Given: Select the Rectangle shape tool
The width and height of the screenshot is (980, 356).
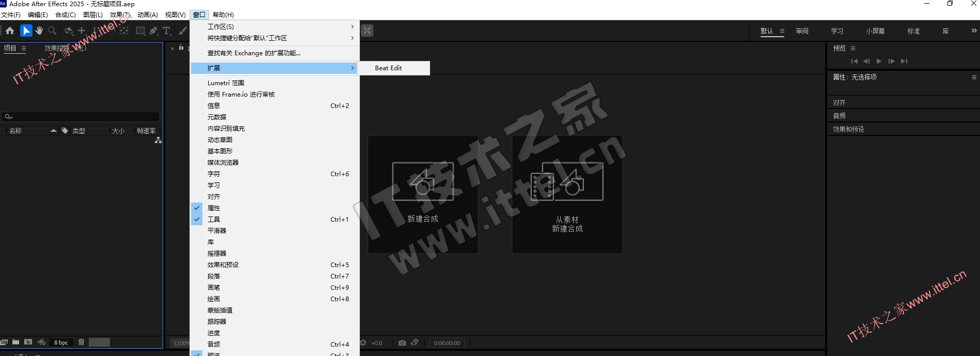Looking at the screenshot, I should [140, 31].
